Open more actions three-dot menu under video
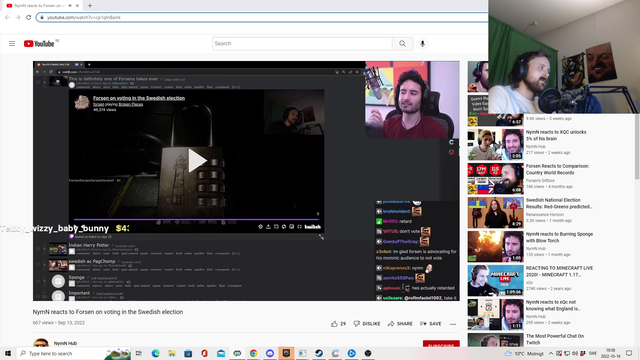640x360 pixels. 453,324
